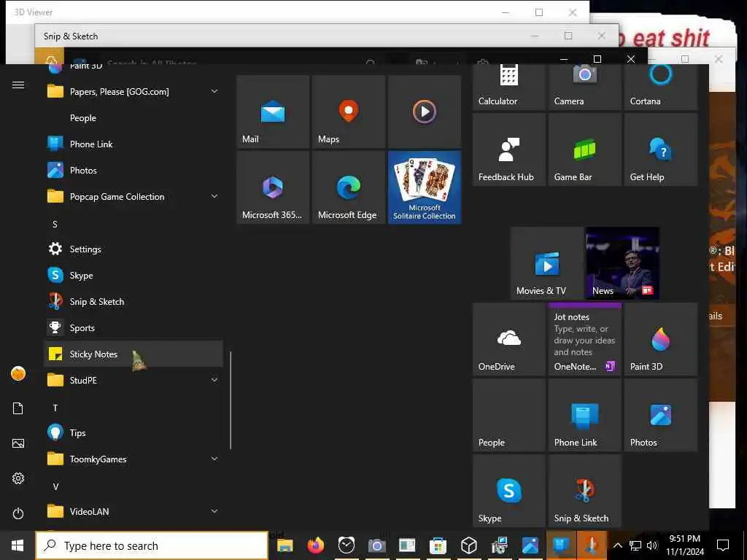
Task: Open the Snip & Sketch tile
Action: coord(584,491)
